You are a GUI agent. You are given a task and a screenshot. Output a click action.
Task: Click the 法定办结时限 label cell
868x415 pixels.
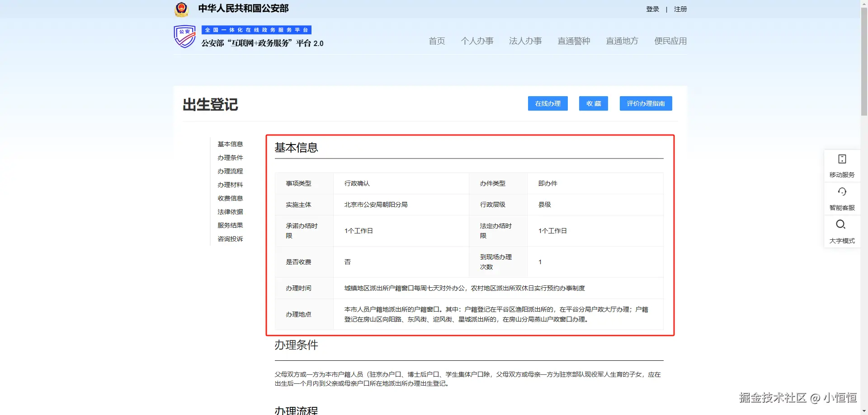(498, 231)
